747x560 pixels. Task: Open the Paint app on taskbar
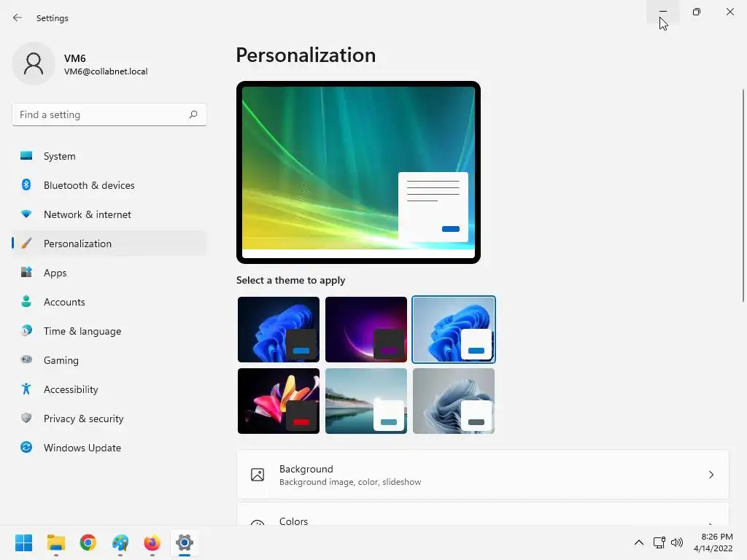[x=120, y=542]
